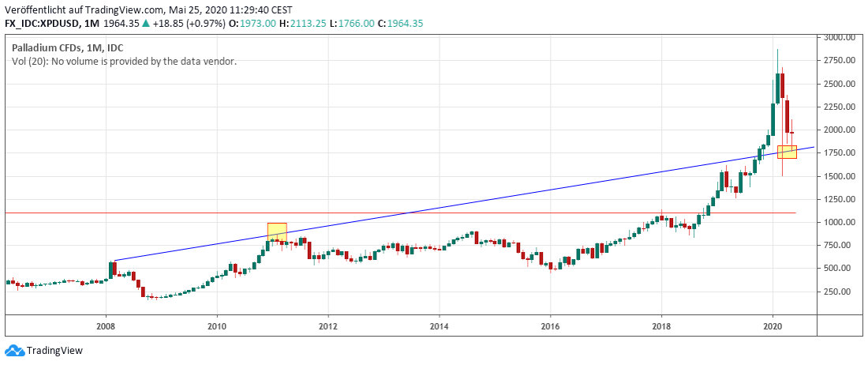Click the 2008 label on the time axis
This screenshot has height=365, width=868.
pos(106,325)
